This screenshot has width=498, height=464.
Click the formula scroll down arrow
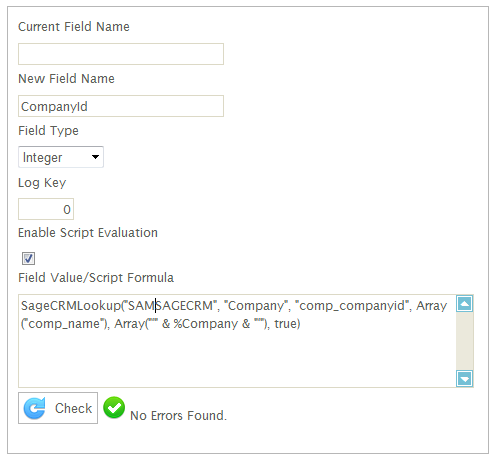click(x=465, y=378)
